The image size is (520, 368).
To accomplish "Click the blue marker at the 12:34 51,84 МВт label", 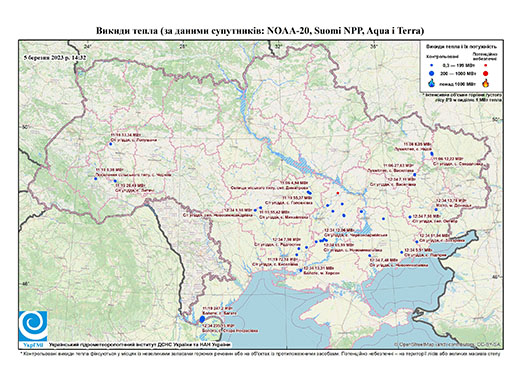I will pos(417,242).
